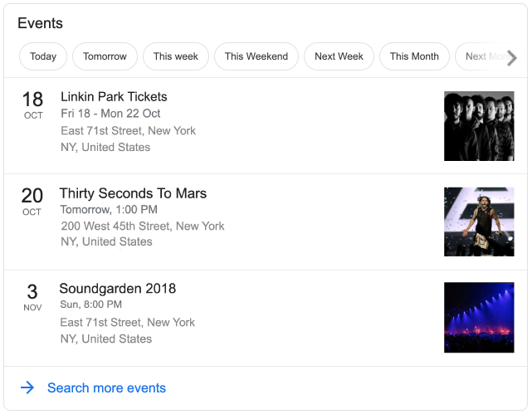
Task: Click the 200 West 45th Street address
Action: pyautogui.click(x=143, y=226)
